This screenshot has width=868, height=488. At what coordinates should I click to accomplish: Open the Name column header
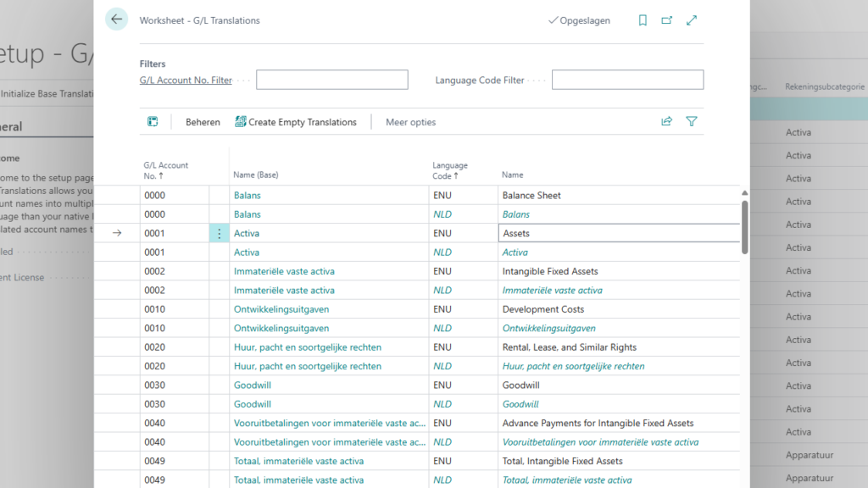click(x=513, y=175)
